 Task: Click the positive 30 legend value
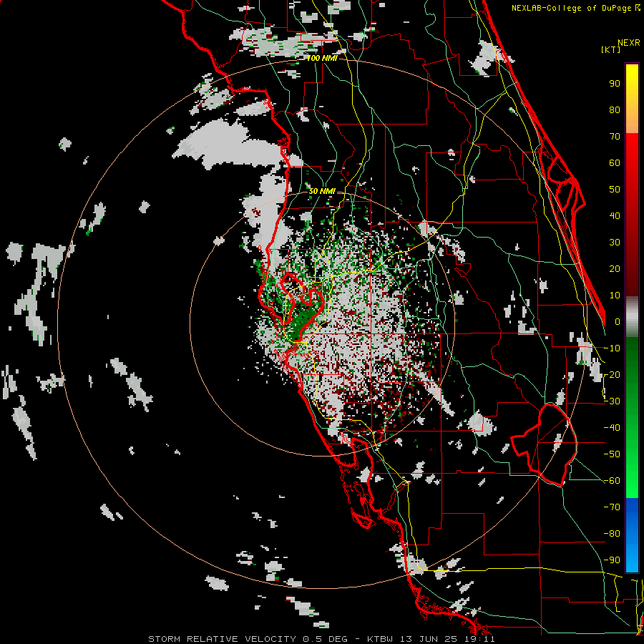point(615,243)
